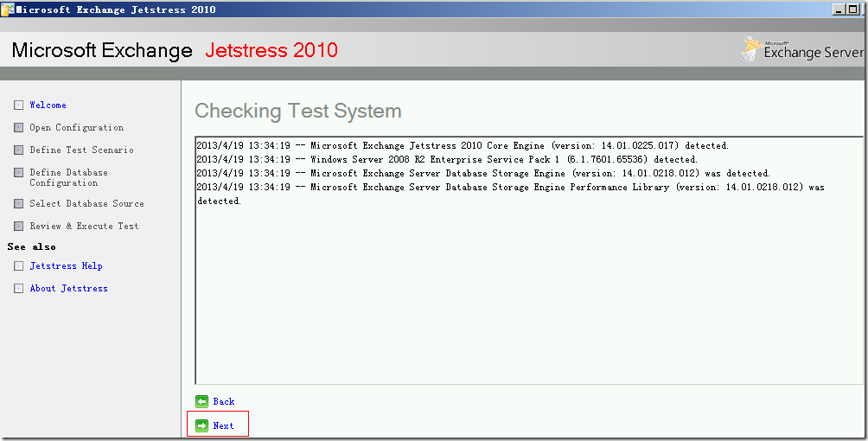
Task: Click the Checking Test System heading
Action: click(x=297, y=112)
